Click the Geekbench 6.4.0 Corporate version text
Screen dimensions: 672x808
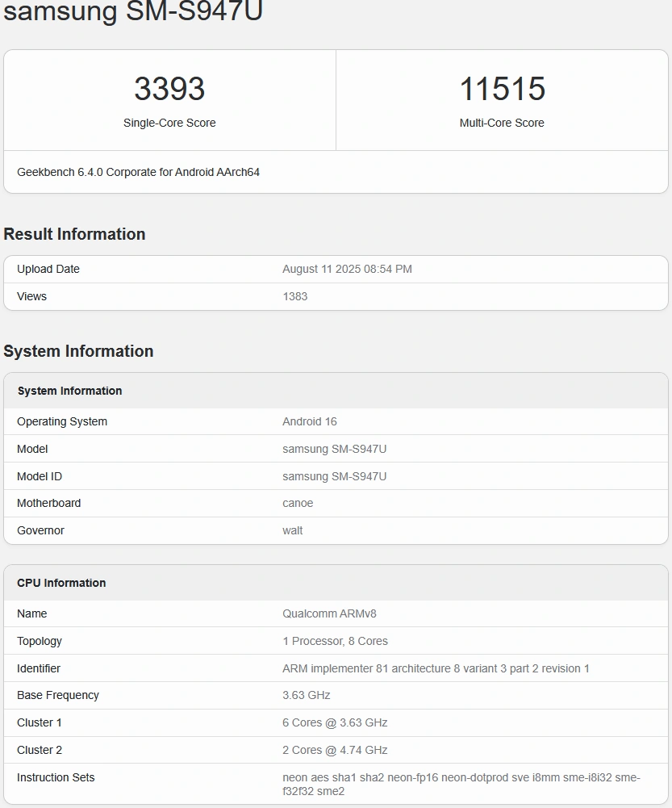(138, 172)
